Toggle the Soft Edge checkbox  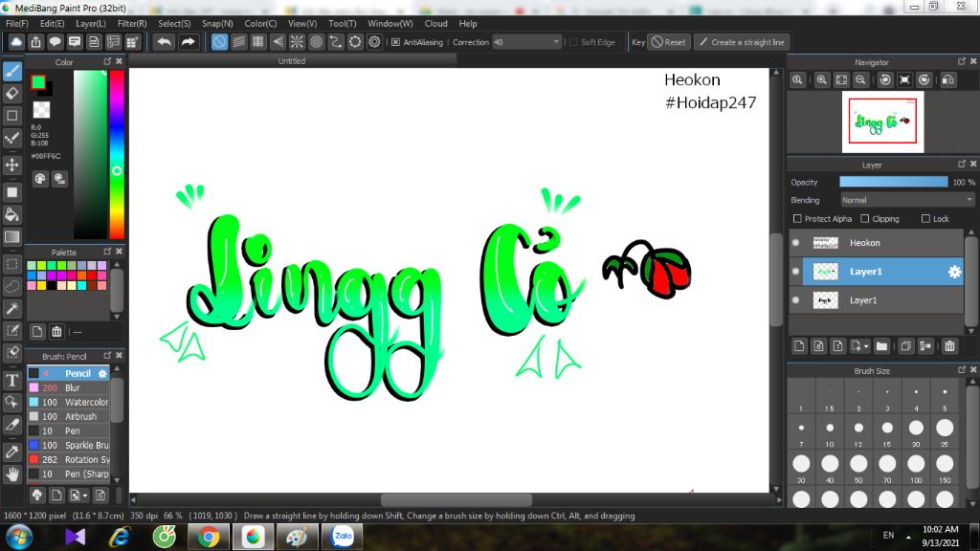pyautogui.click(x=573, y=42)
